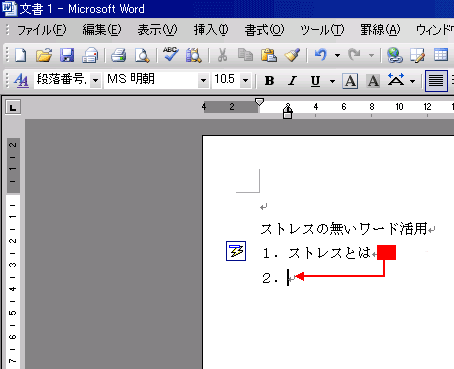The width and height of the screenshot is (454, 369).
Task: Open the 表示(V) menu
Action: [157, 30]
